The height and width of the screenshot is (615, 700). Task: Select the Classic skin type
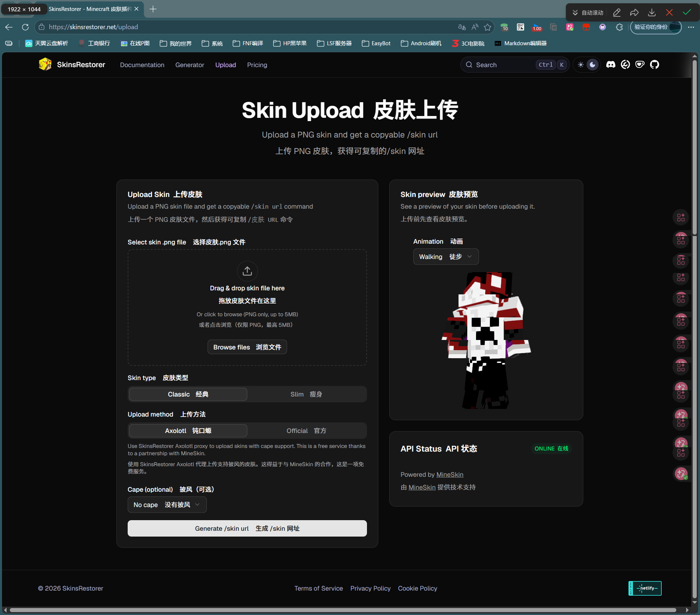pyautogui.click(x=188, y=394)
